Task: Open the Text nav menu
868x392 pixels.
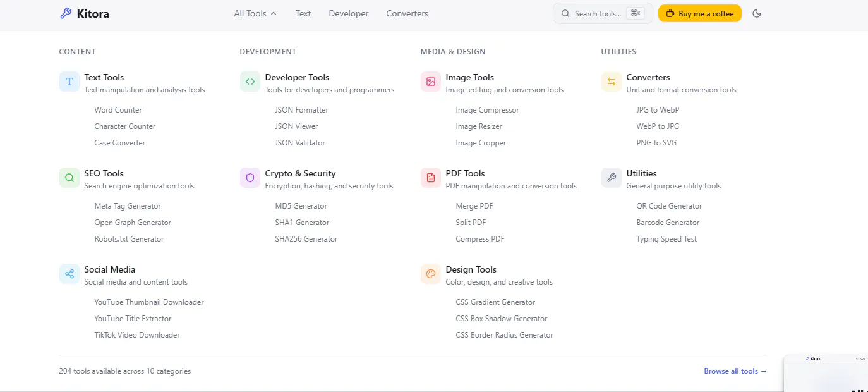Action: [x=303, y=13]
